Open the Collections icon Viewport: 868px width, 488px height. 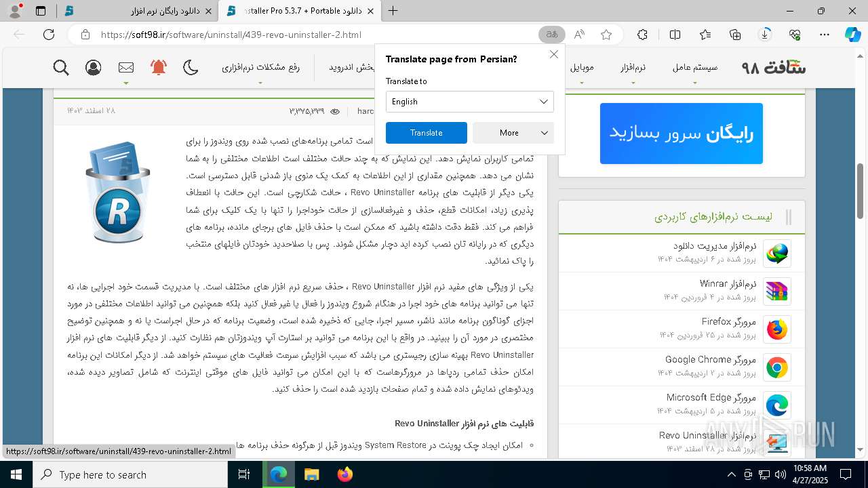[x=735, y=35]
